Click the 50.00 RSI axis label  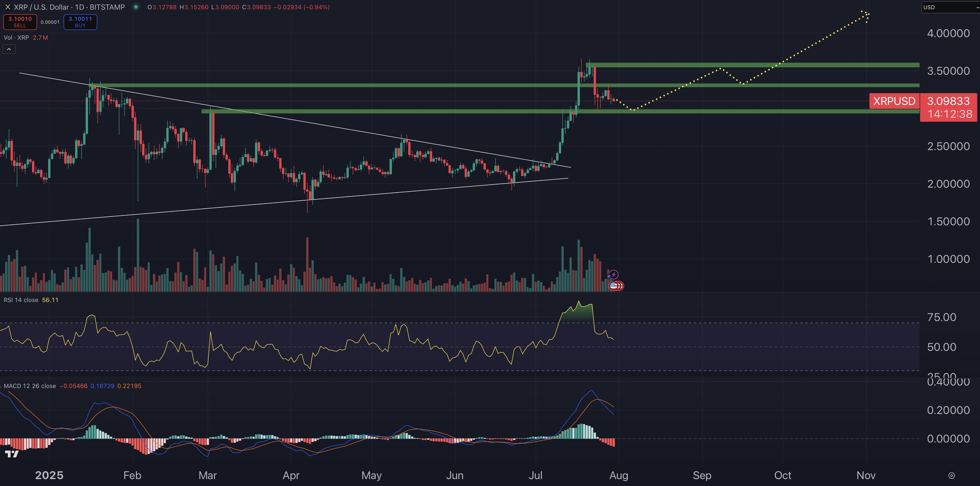(x=942, y=347)
